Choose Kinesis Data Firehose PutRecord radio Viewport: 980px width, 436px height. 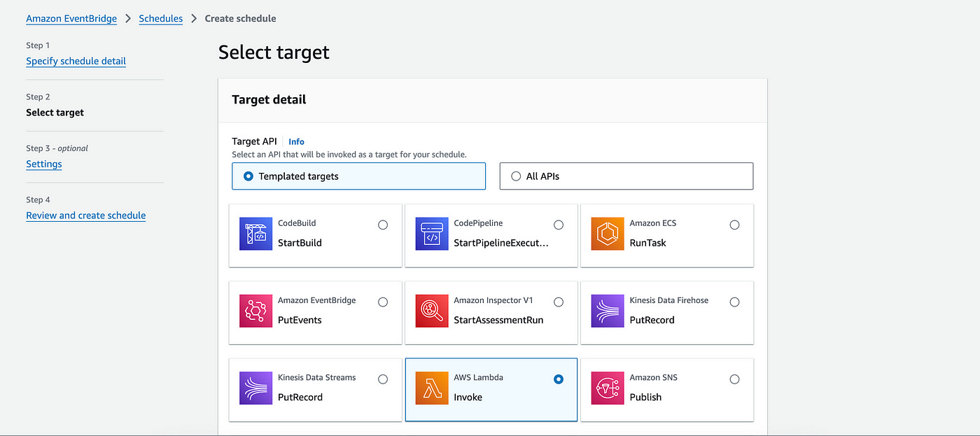pos(734,302)
